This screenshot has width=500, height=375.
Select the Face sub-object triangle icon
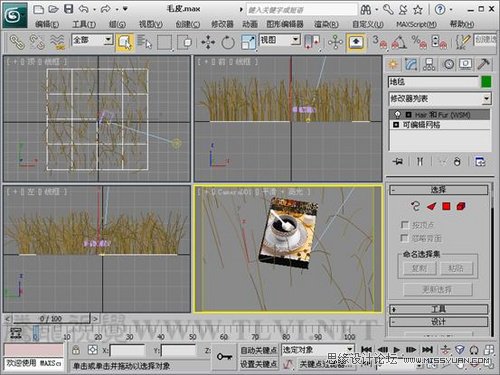(x=431, y=207)
